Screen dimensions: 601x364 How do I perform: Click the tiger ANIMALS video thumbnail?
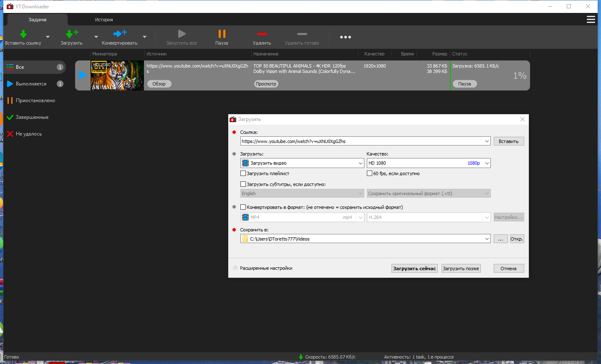117,75
